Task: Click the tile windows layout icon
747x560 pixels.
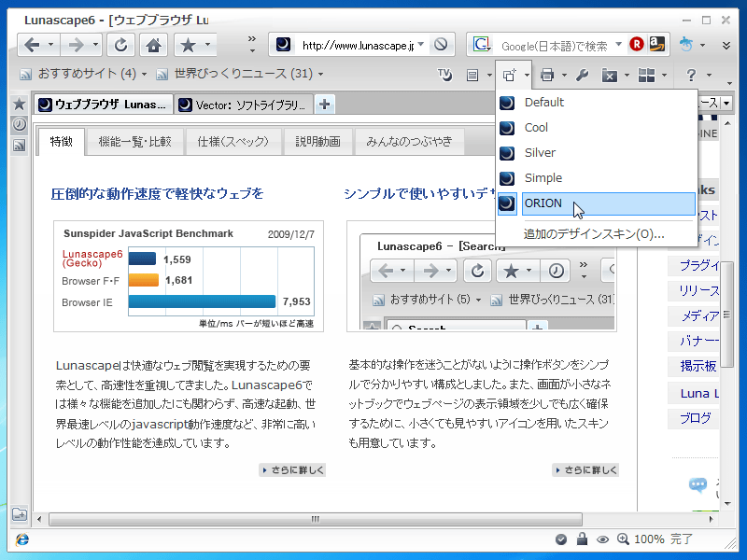Action: pos(646,75)
